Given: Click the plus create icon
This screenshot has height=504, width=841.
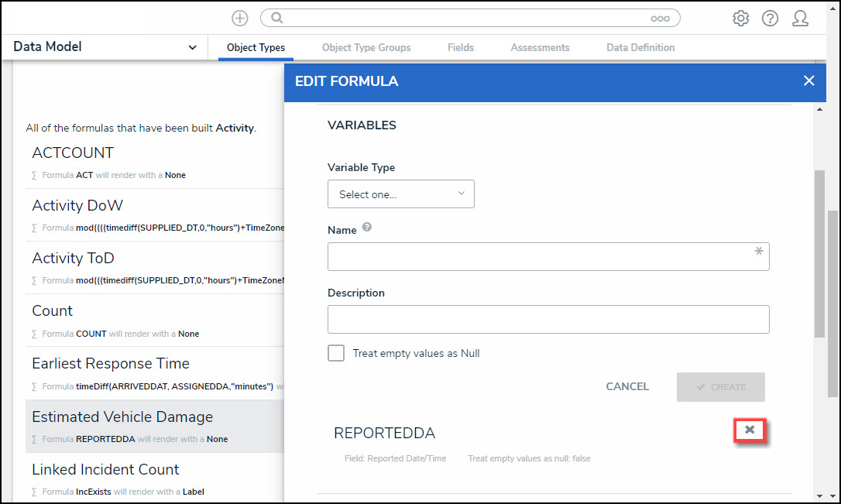Looking at the screenshot, I should coord(240,19).
